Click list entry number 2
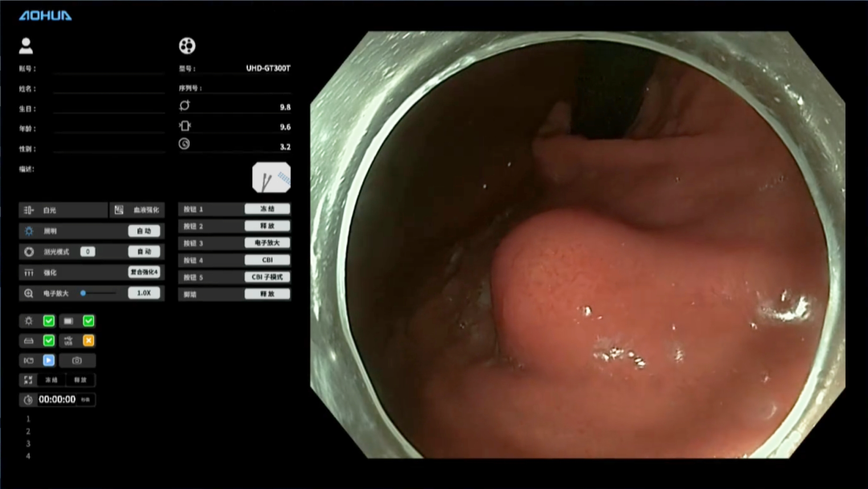868x489 pixels. [28, 431]
